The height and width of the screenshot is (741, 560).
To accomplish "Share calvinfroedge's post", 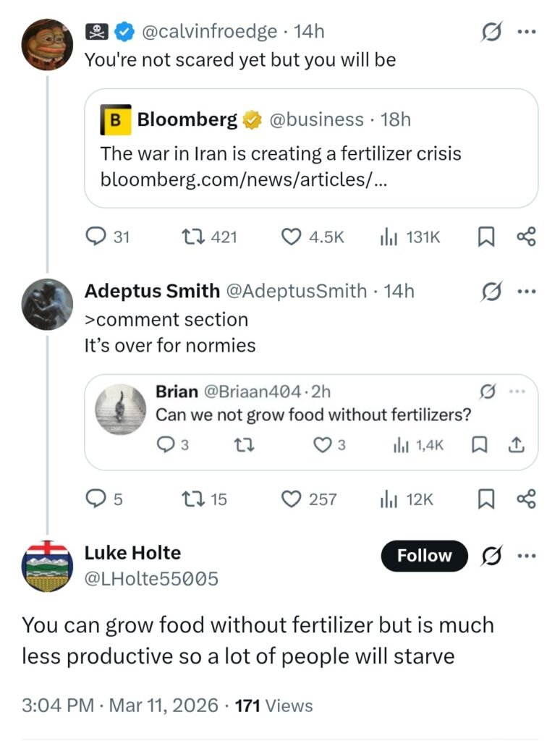I will (x=526, y=237).
